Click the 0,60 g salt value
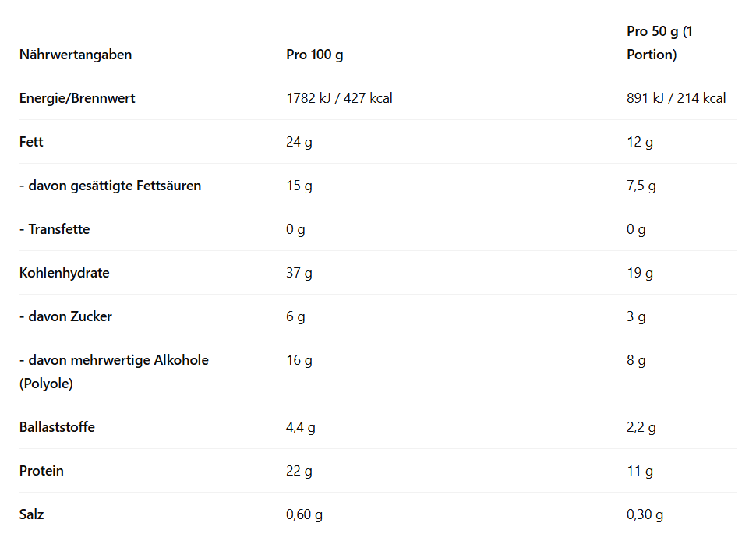 tap(305, 514)
